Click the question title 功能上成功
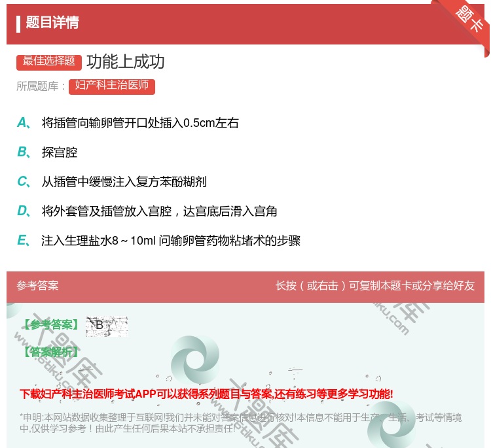The width and height of the screenshot is (491, 448). pos(126,61)
